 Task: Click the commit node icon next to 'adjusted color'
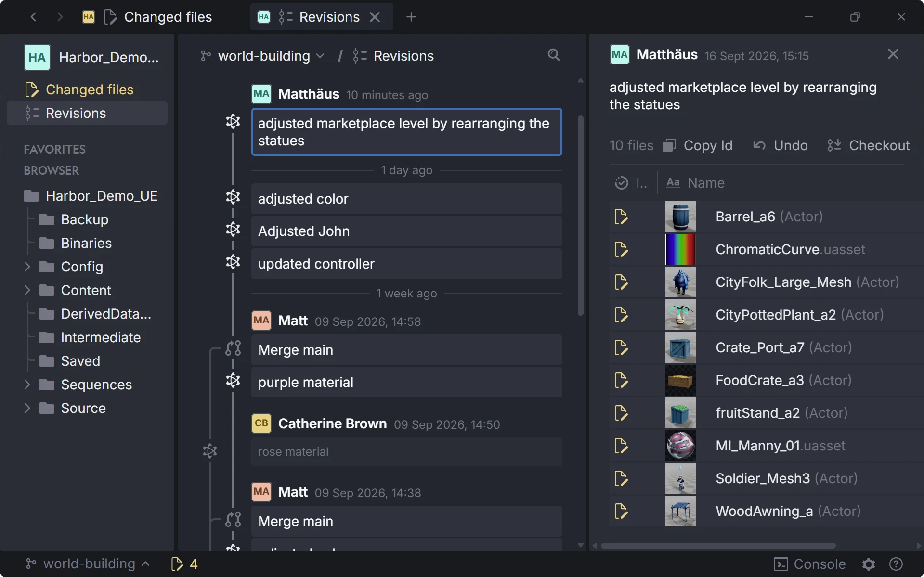(x=233, y=197)
